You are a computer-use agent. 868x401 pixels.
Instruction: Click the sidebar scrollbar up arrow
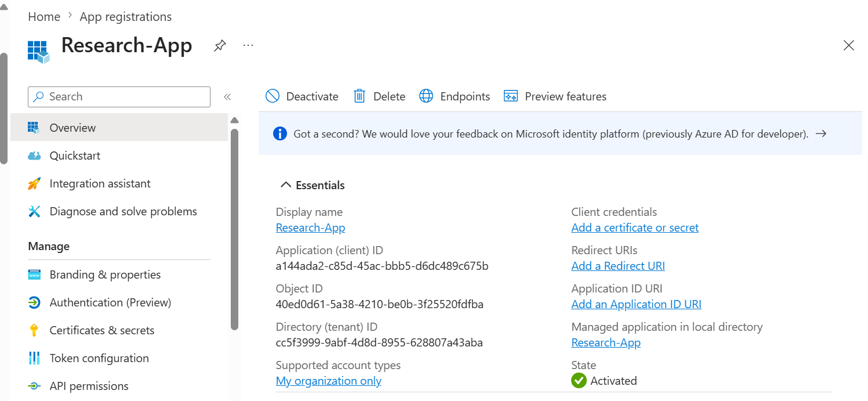tap(234, 121)
